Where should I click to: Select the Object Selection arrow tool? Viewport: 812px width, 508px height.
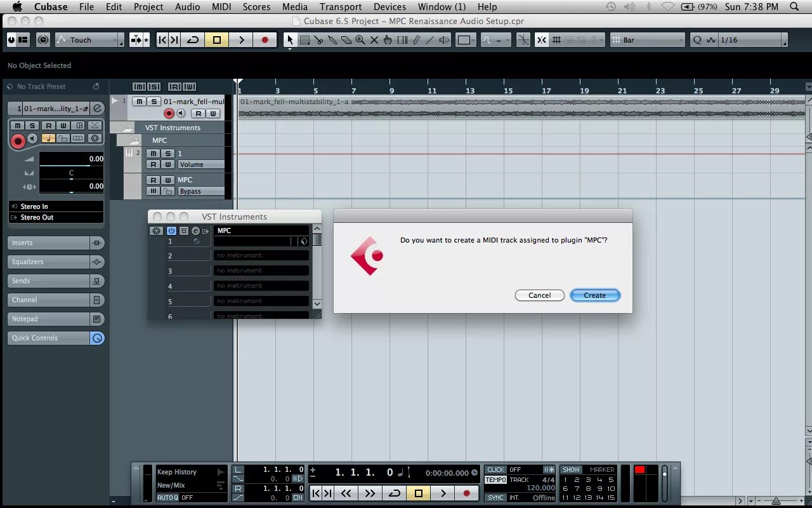click(x=291, y=40)
